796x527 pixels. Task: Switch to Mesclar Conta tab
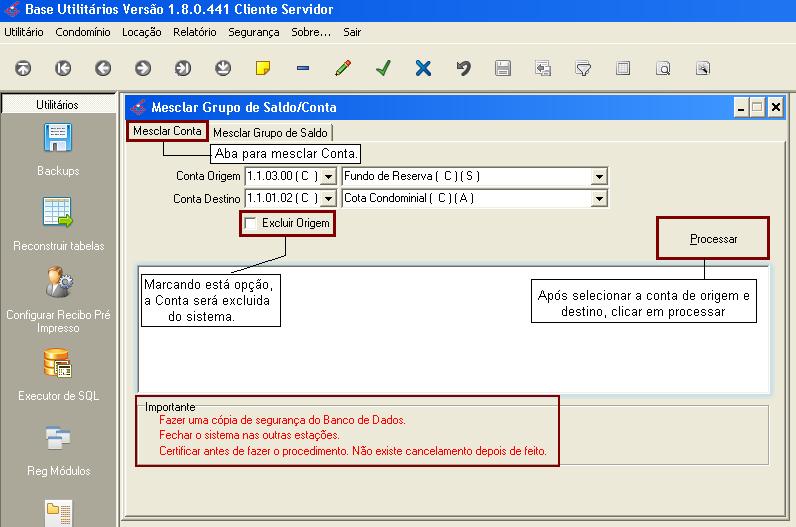coord(167,131)
